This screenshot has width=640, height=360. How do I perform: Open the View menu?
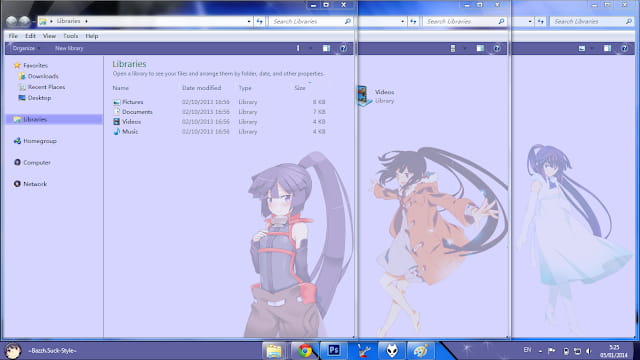(49, 36)
